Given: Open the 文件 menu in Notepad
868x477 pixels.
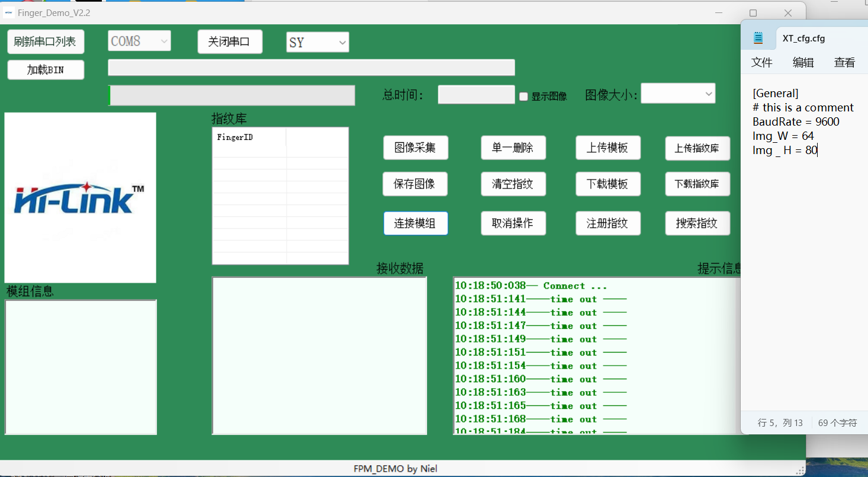Looking at the screenshot, I should coord(762,63).
